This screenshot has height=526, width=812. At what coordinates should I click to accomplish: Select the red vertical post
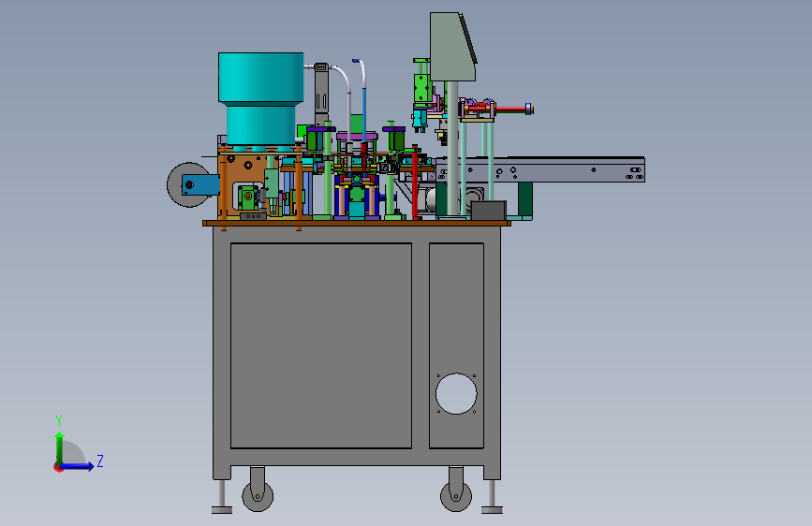[415, 183]
